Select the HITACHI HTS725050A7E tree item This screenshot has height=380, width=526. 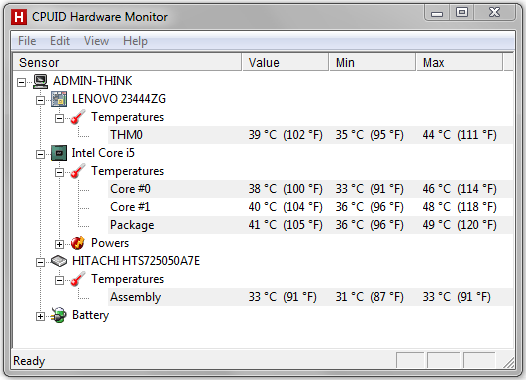(136, 261)
